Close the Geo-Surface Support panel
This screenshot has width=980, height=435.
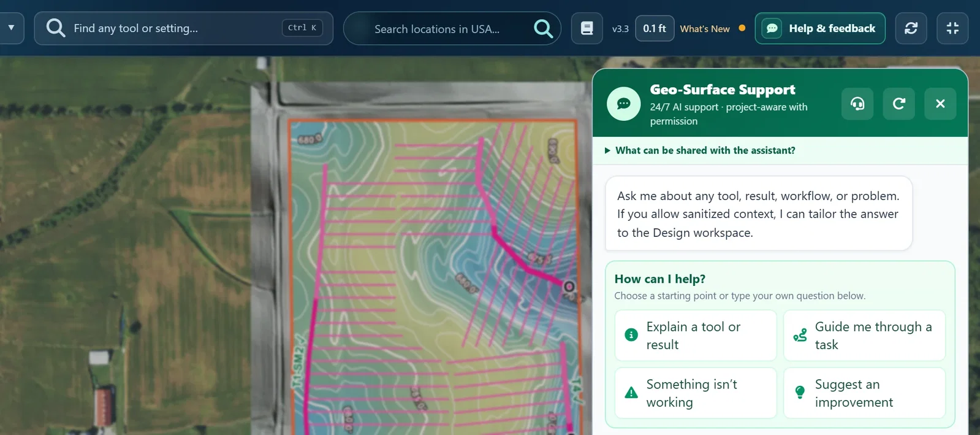pyautogui.click(x=940, y=104)
